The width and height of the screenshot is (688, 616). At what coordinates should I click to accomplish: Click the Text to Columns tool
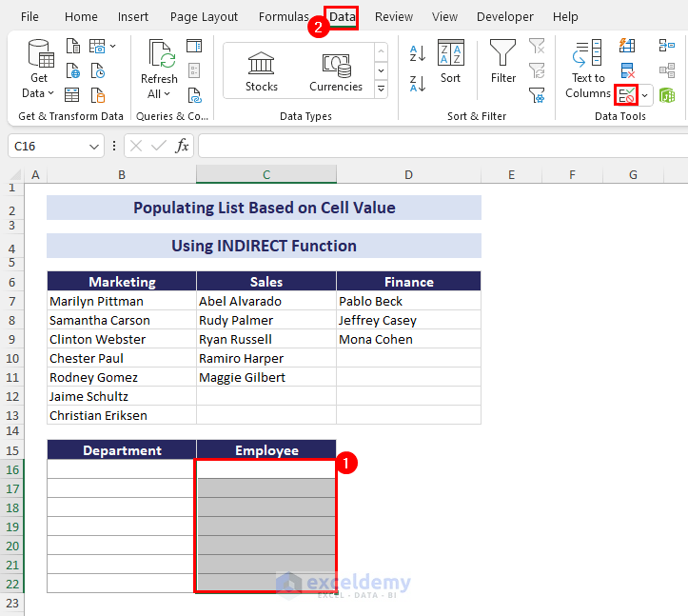coord(588,70)
